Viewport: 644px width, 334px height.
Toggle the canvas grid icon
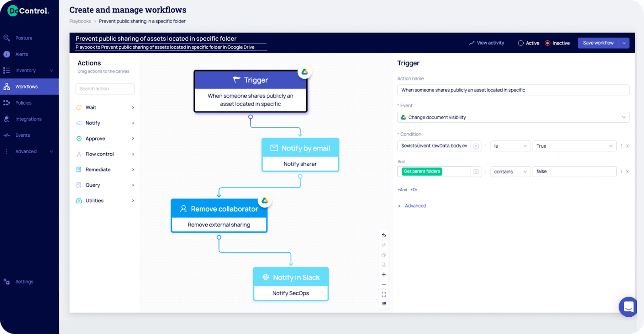pos(384,304)
